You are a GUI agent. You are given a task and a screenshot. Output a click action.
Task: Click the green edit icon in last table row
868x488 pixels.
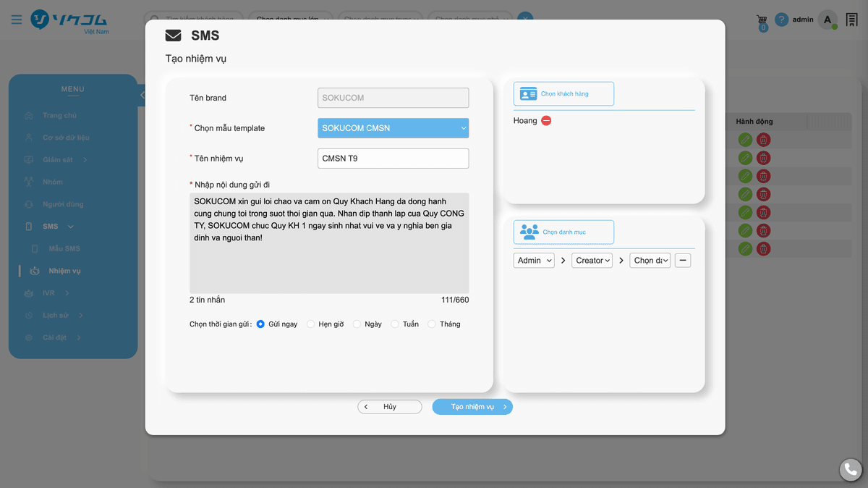(745, 248)
